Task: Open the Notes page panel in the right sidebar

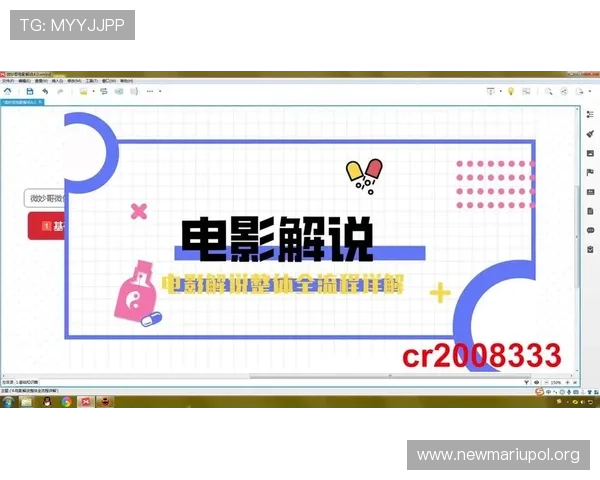Action: [590, 211]
